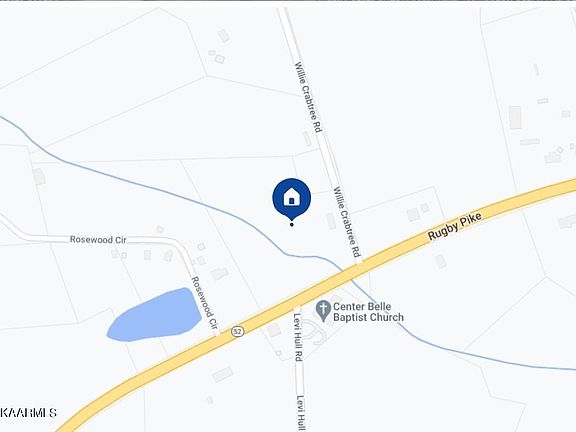This screenshot has width=576, height=432.
Task: Click the church parking lot outline
Action: pos(315,332)
